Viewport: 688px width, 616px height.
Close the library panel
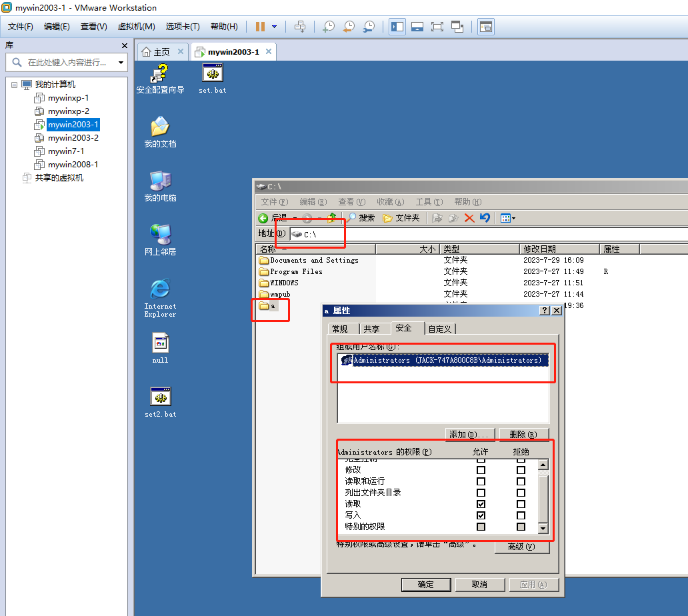(x=125, y=45)
